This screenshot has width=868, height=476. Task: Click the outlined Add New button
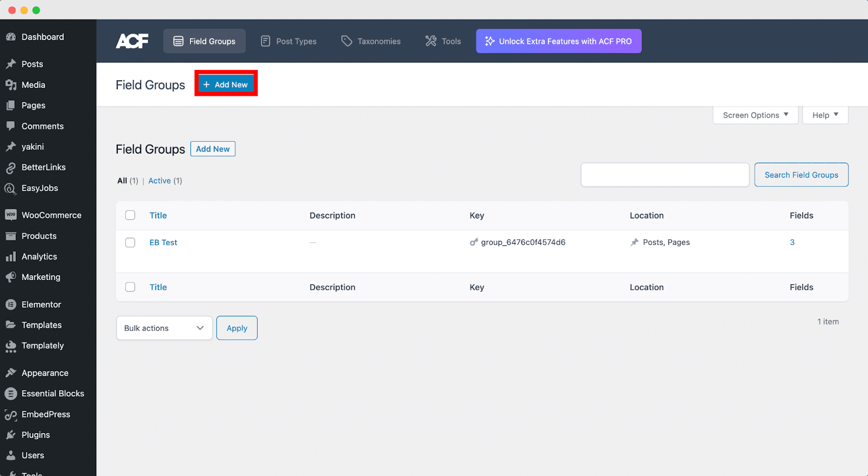tap(213, 149)
